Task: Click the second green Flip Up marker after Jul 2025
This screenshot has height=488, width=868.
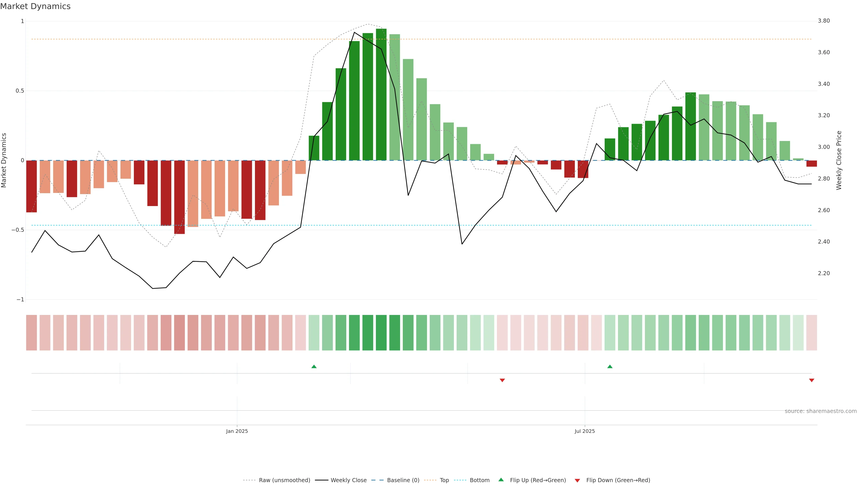Action: (610, 366)
